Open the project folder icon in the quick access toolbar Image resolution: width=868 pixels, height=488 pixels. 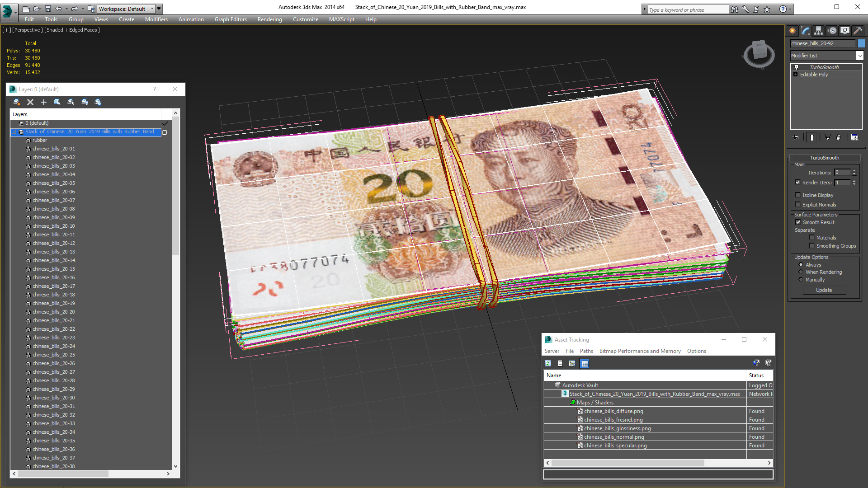[x=91, y=9]
